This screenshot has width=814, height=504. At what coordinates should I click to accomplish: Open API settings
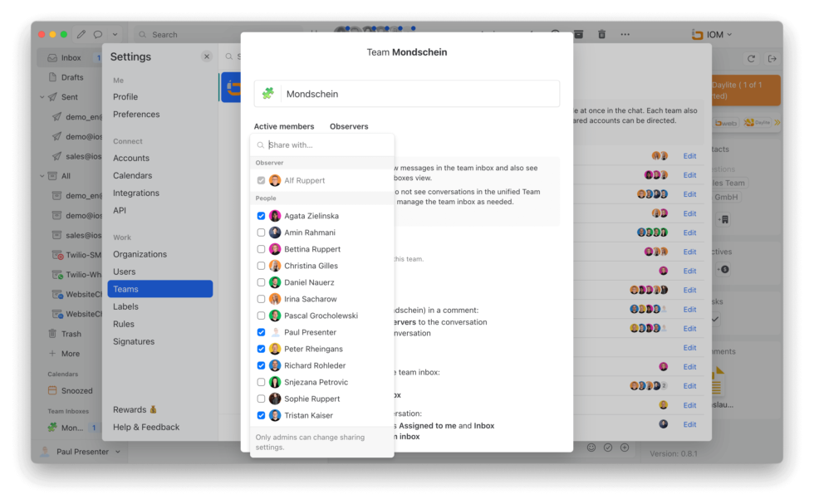(120, 210)
